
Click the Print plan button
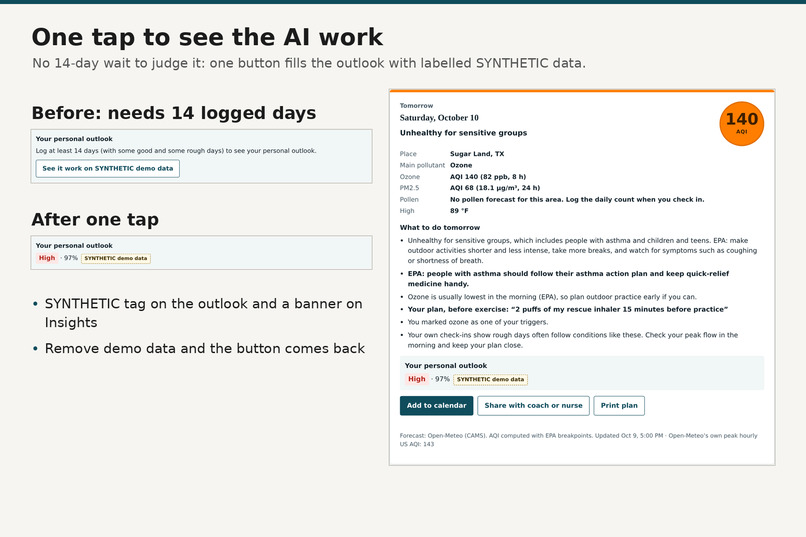pos(619,405)
